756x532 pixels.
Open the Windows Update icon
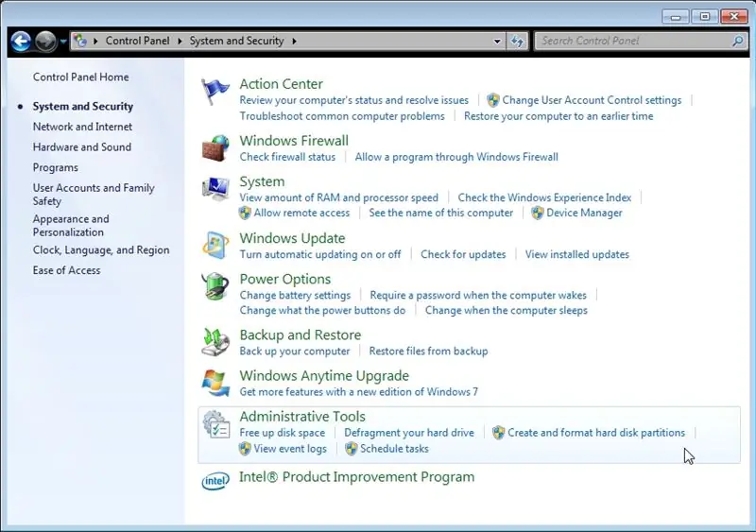pos(215,245)
